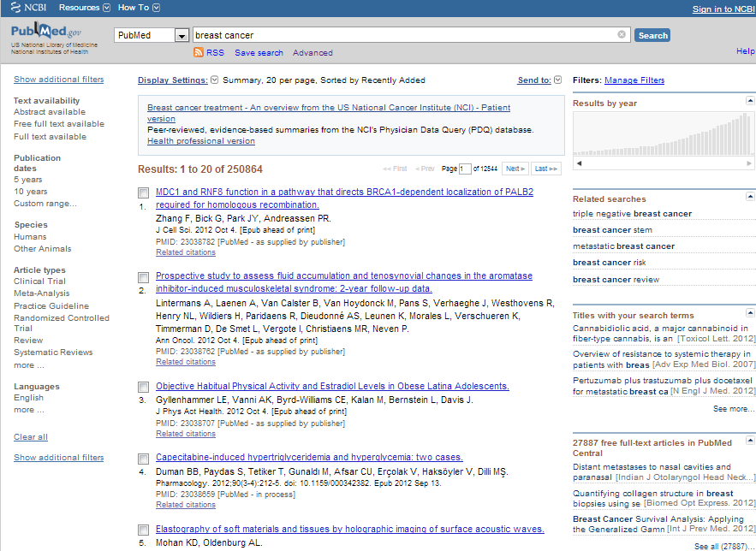Viewport: 756px width, 551px height.
Task: Check the box for Objective Habitual Physical Activity
Action: [143, 388]
